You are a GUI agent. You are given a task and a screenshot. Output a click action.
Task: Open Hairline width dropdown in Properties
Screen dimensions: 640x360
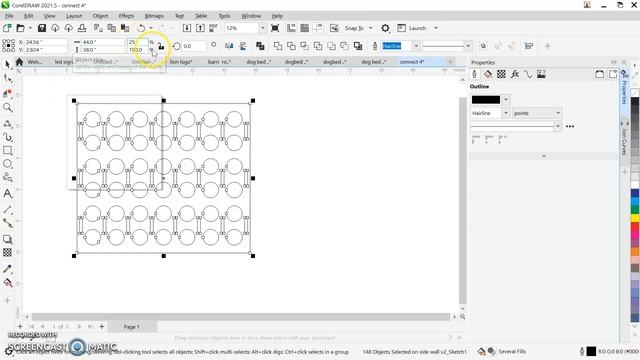(505, 113)
